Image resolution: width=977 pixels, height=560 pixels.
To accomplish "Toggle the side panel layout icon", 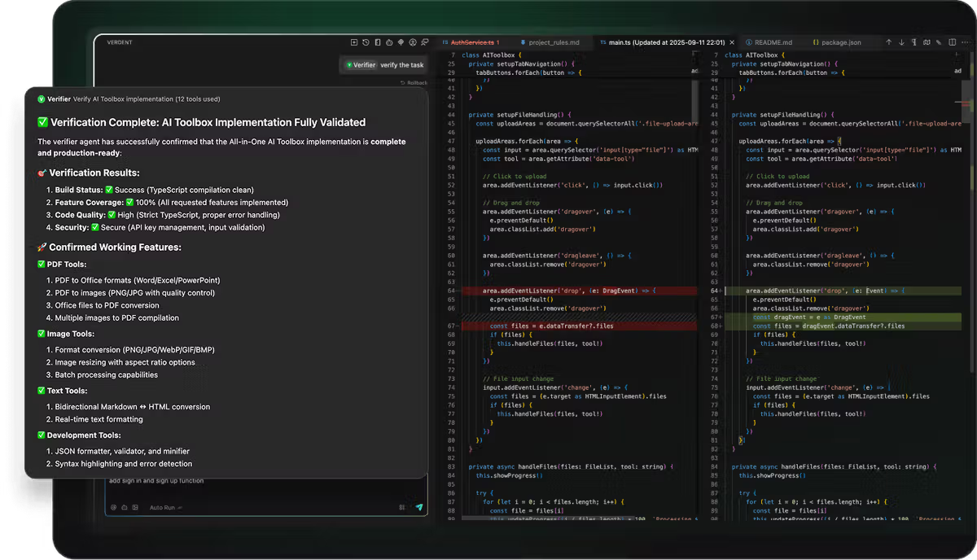I will pos(378,42).
